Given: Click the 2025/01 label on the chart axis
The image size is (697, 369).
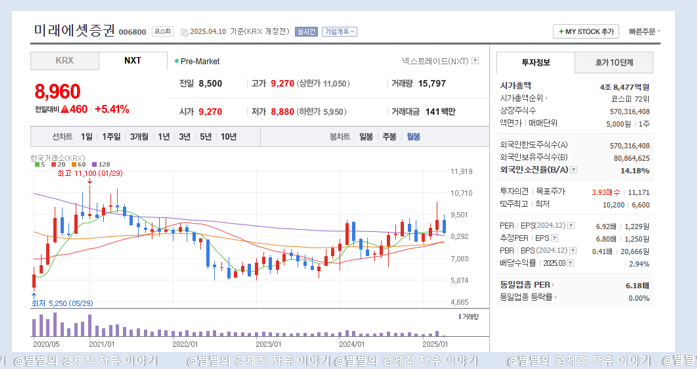Looking at the screenshot, I should [435, 344].
